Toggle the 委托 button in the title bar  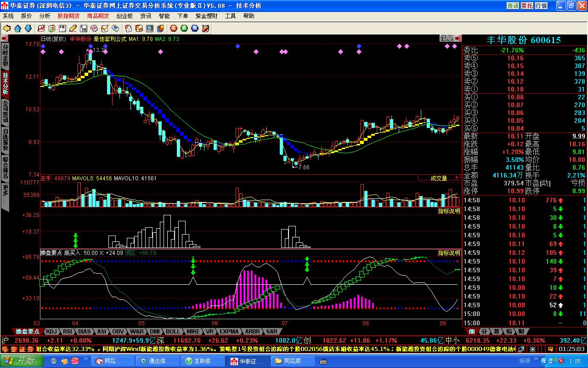(527, 6)
